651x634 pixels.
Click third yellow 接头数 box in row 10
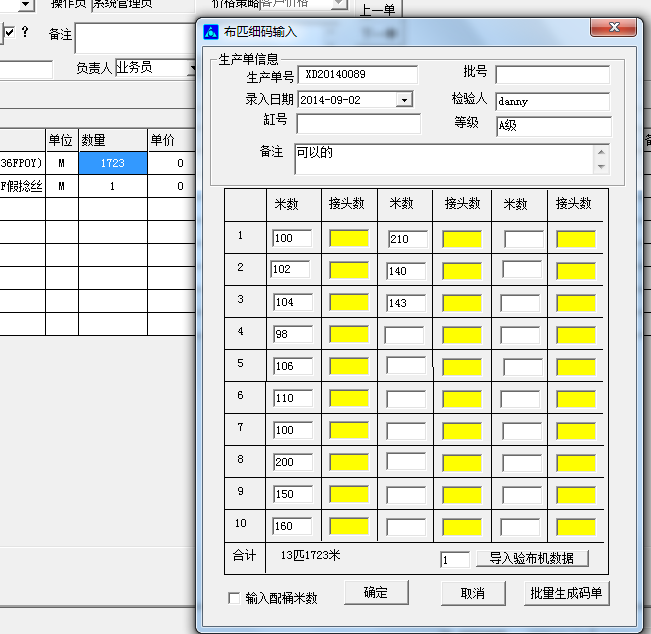pos(576,527)
